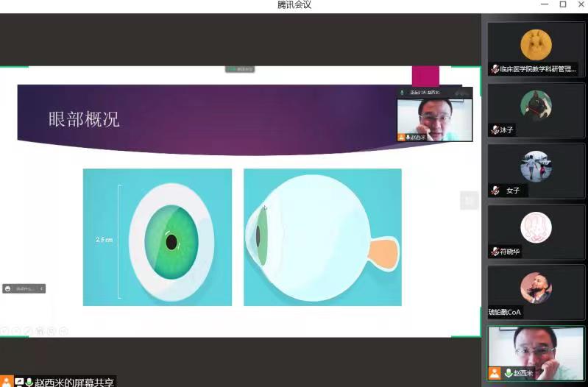
Task: Select 符晓华 participant tile
Action: (x=535, y=231)
